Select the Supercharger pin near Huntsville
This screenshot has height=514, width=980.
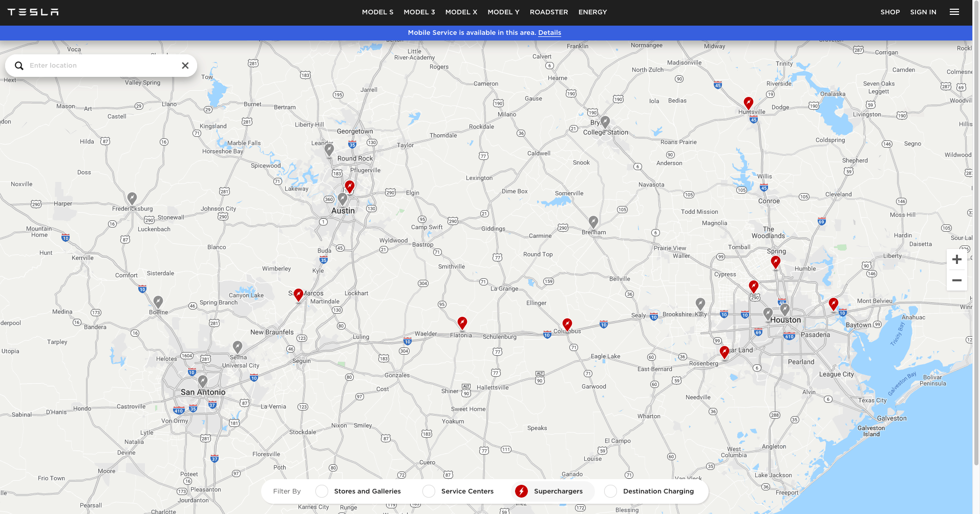[x=748, y=102]
